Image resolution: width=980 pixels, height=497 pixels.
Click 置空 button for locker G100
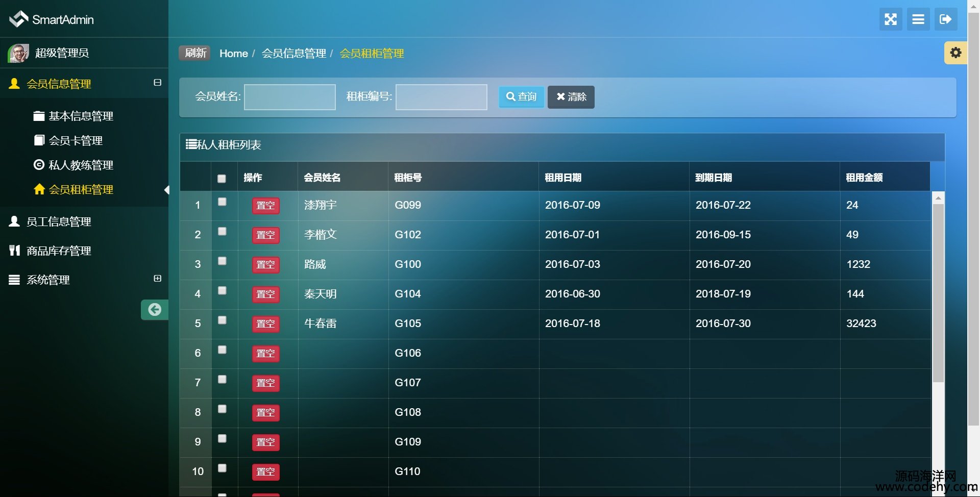(265, 265)
